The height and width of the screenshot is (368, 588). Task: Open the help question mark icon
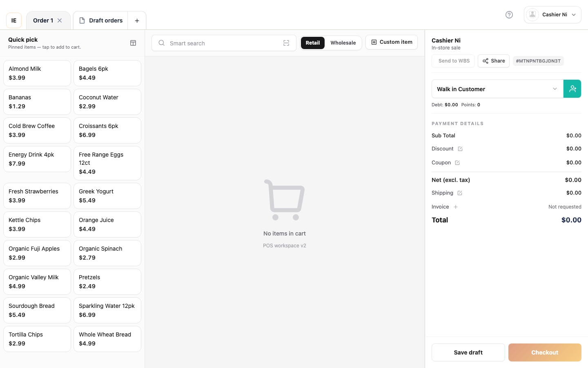(x=509, y=15)
